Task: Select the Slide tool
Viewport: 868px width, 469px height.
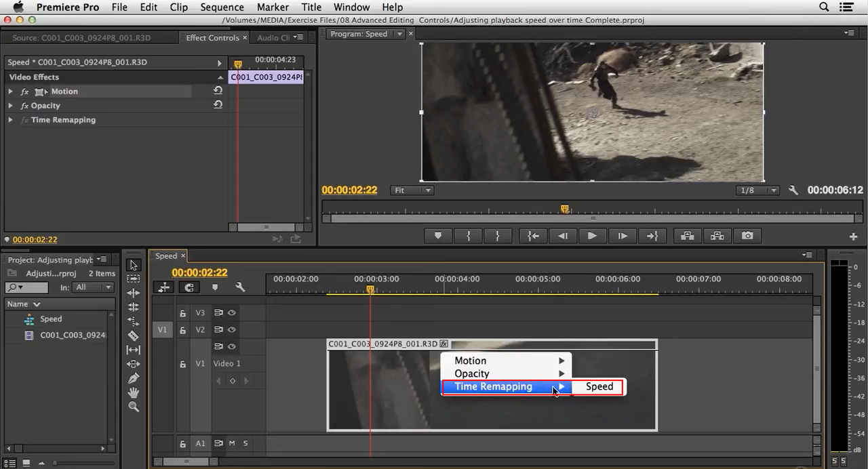Action: [x=134, y=364]
